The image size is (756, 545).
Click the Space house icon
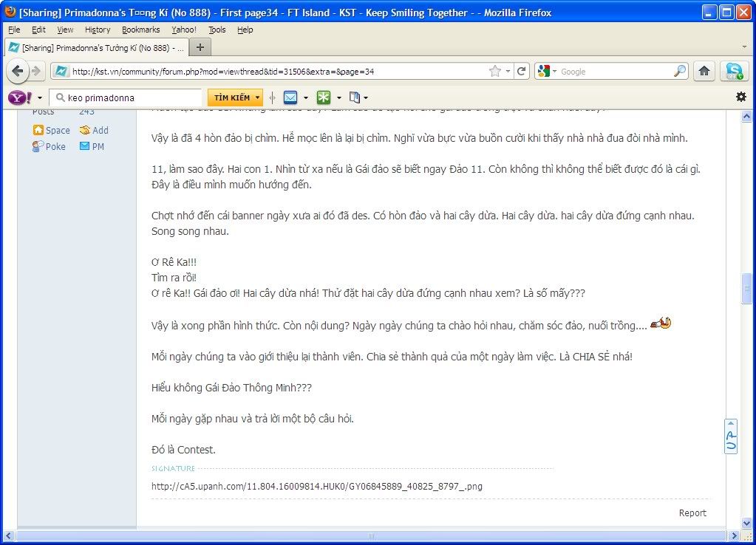(38, 130)
